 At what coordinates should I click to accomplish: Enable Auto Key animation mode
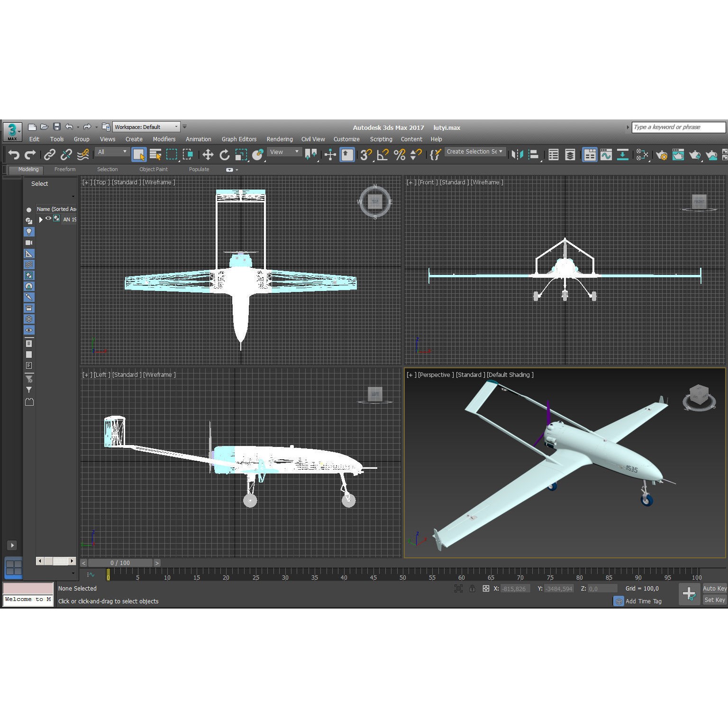point(715,588)
